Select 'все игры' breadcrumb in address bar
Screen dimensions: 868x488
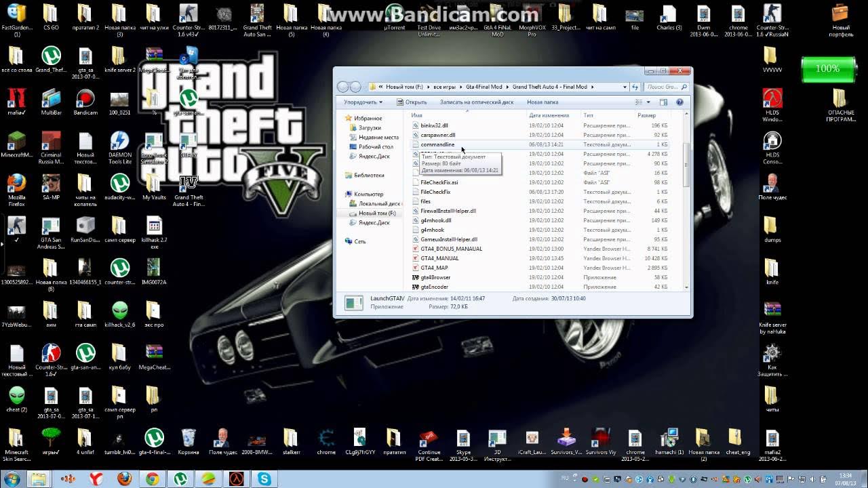[445, 87]
